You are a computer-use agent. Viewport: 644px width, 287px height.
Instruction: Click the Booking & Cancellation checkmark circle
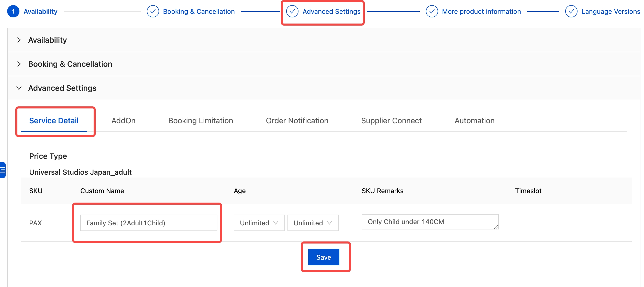(x=153, y=12)
